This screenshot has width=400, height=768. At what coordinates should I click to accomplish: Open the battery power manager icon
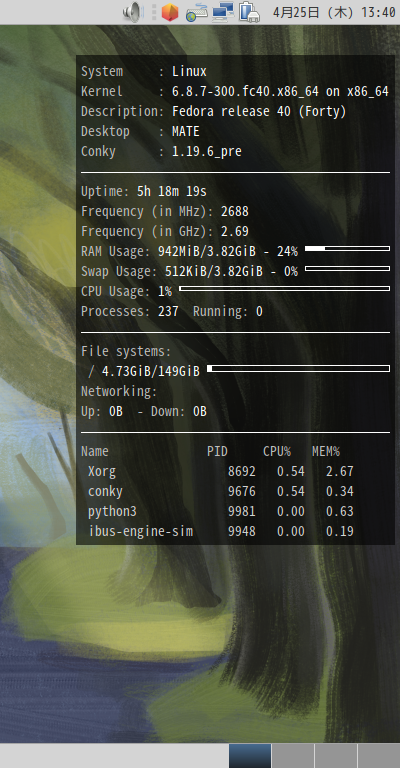(x=249, y=12)
